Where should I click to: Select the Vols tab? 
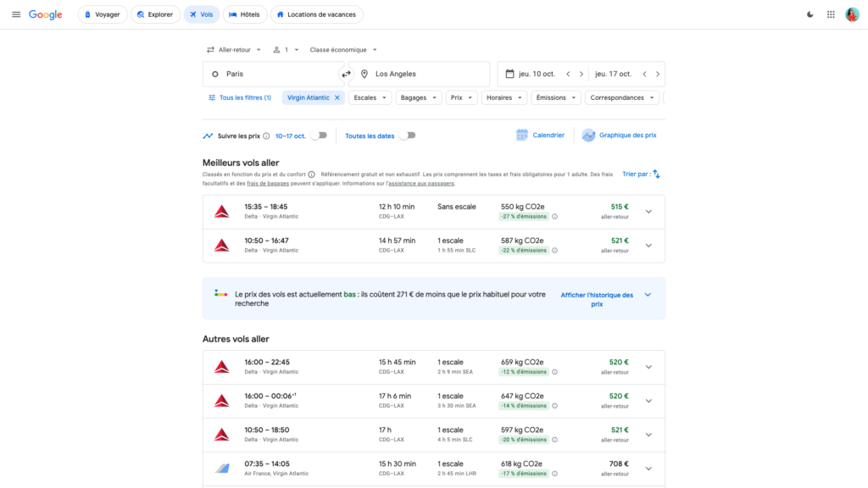[x=202, y=14]
